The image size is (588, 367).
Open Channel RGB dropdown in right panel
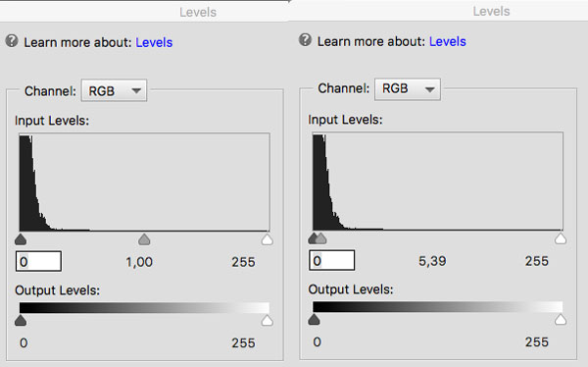coord(408,89)
